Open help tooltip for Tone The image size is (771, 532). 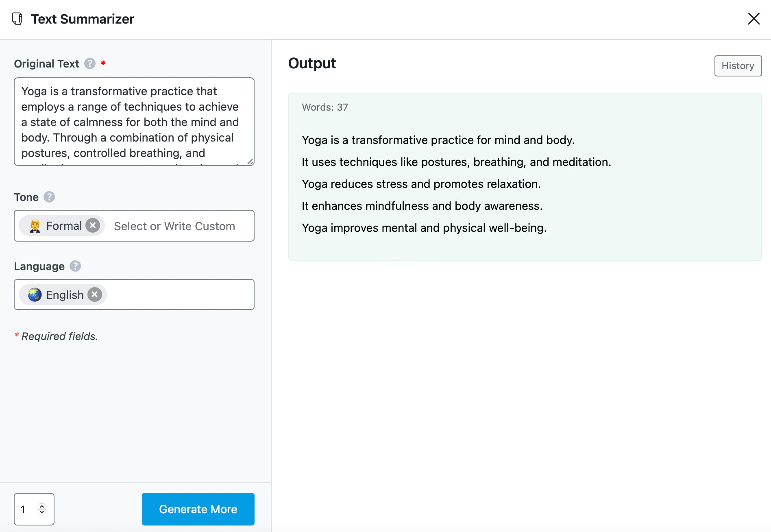point(49,197)
